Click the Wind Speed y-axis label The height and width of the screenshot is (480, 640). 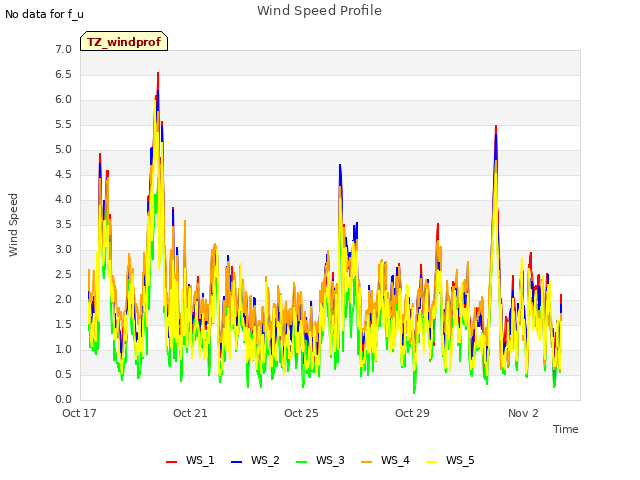pyautogui.click(x=13, y=225)
